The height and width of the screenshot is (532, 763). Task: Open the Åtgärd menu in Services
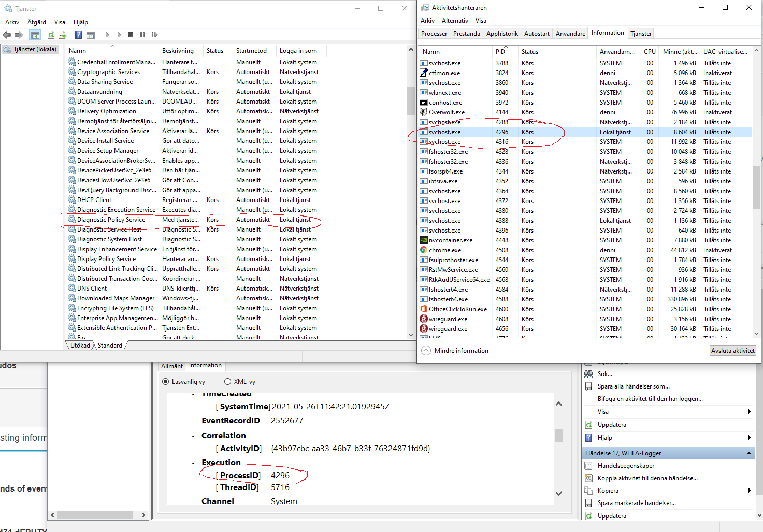pyautogui.click(x=36, y=22)
